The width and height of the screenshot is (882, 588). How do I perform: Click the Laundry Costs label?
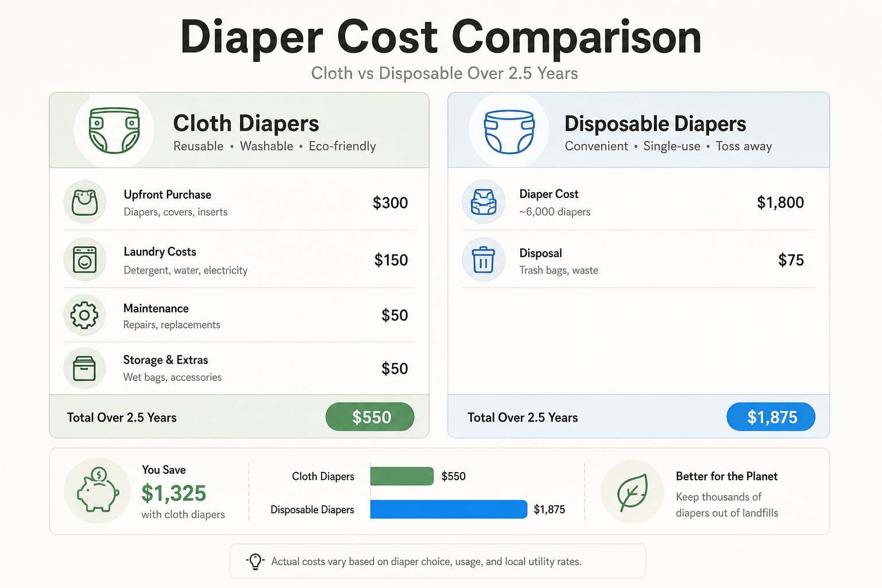[x=160, y=252]
